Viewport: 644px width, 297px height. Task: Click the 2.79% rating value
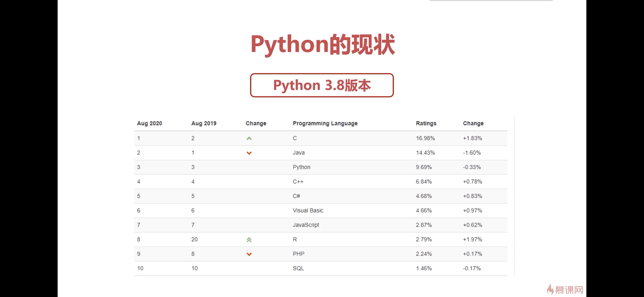tap(424, 239)
